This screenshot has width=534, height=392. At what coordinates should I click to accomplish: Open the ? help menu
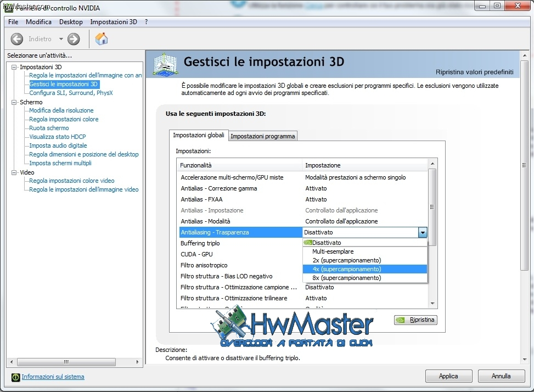(146, 22)
